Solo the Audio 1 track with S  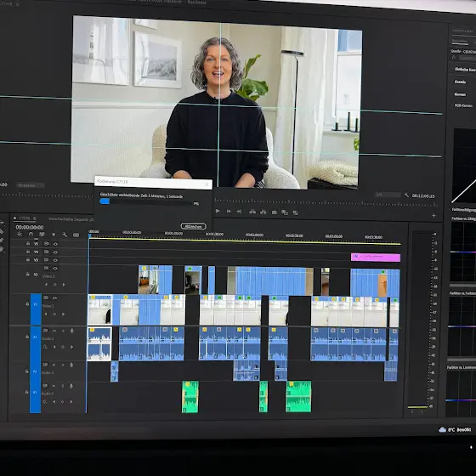(x=63, y=331)
